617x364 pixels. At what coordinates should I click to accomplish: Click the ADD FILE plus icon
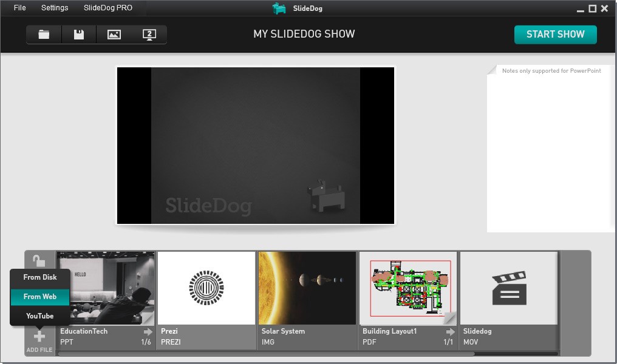39,336
